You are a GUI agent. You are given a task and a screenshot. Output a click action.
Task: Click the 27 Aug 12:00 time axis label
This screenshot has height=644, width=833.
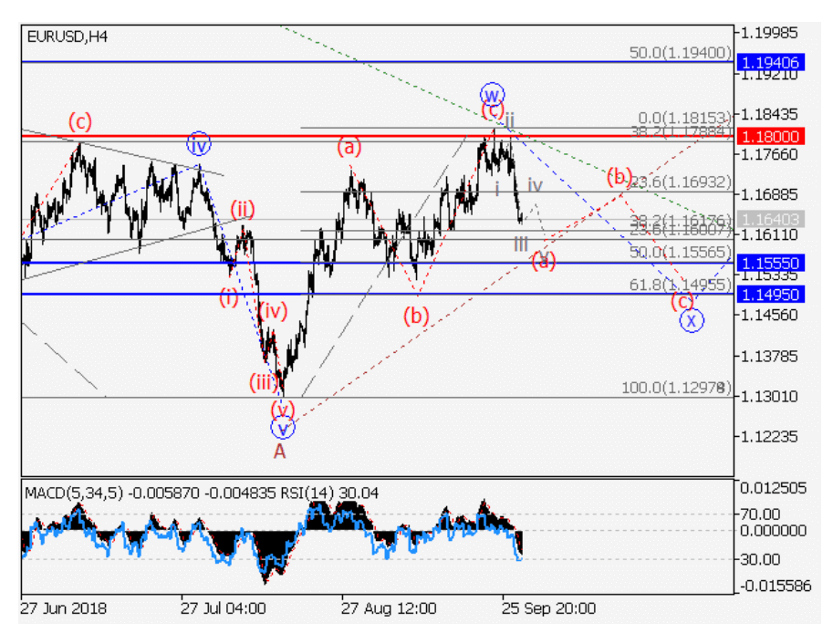pyautogui.click(x=389, y=608)
